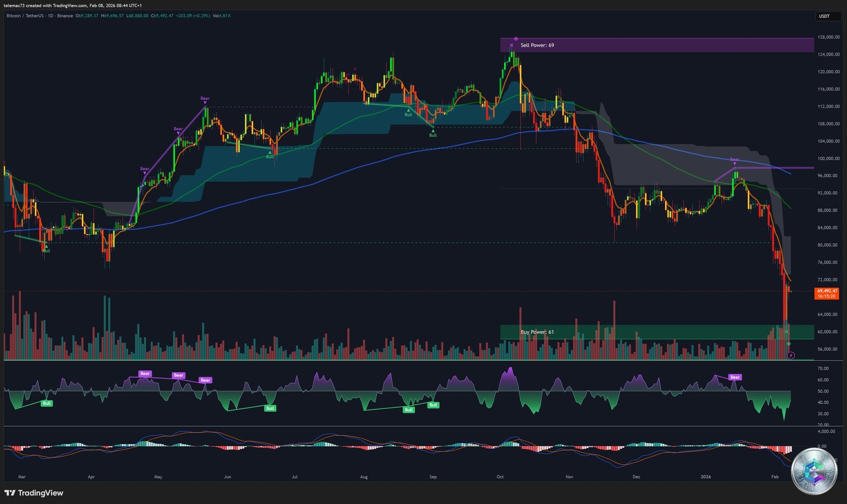Screen dimensions: 847x504
Task: Click the Bear marker on the January peak
Action: point(735,160)
